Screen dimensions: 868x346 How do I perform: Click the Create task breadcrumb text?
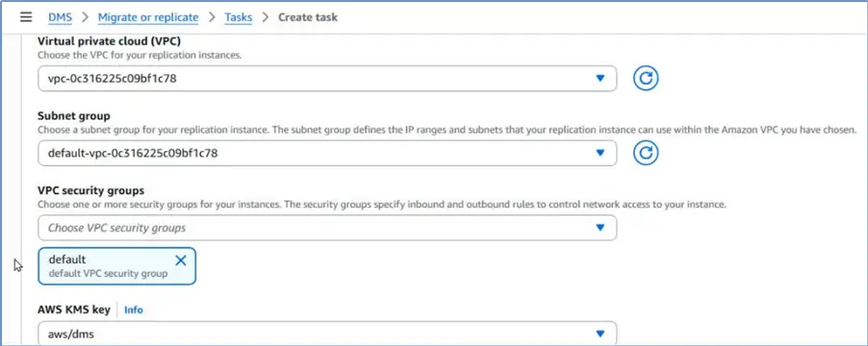308,17
